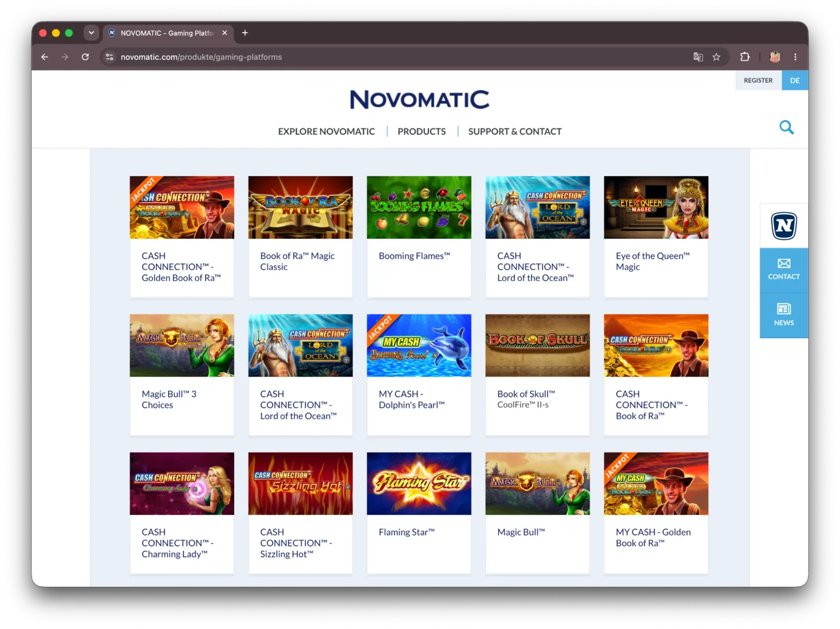Close the NOVOMATIC Gaming Platforms tab
Image resolution: width=840 pixels, height=629 pixels.
(x=224, y=33)
